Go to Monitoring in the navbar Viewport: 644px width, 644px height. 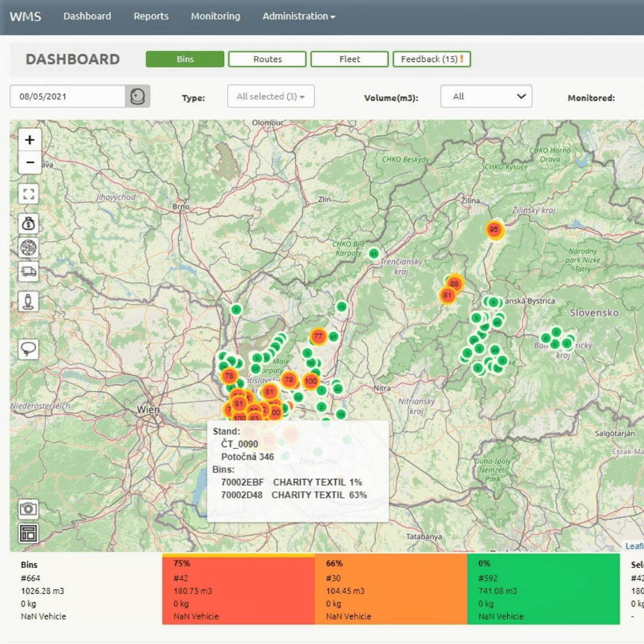(215, 16)
